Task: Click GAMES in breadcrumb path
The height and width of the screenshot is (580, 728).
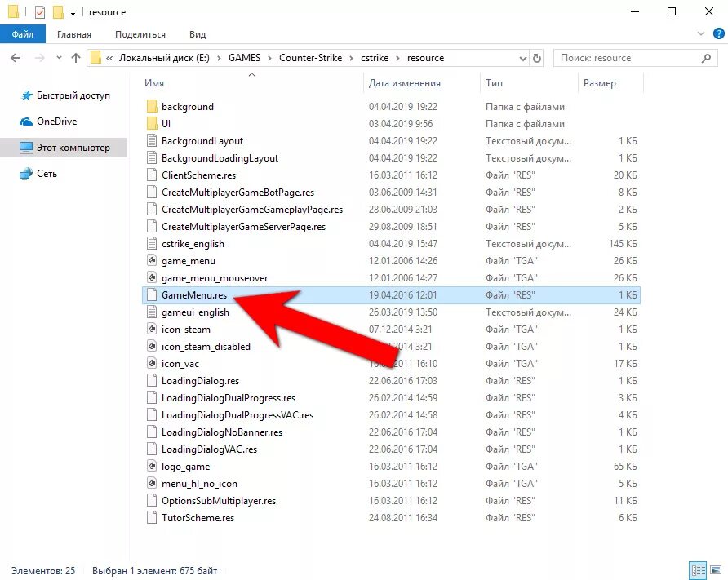Action: point(244,58)
